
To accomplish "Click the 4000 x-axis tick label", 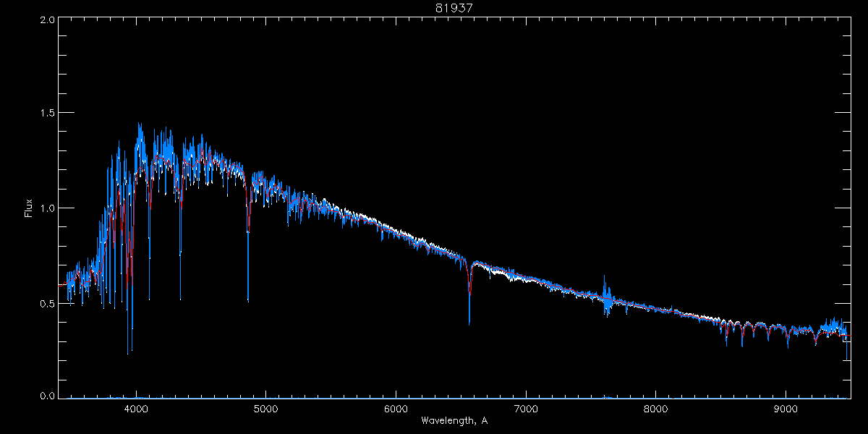I will [x=135, y=408].
